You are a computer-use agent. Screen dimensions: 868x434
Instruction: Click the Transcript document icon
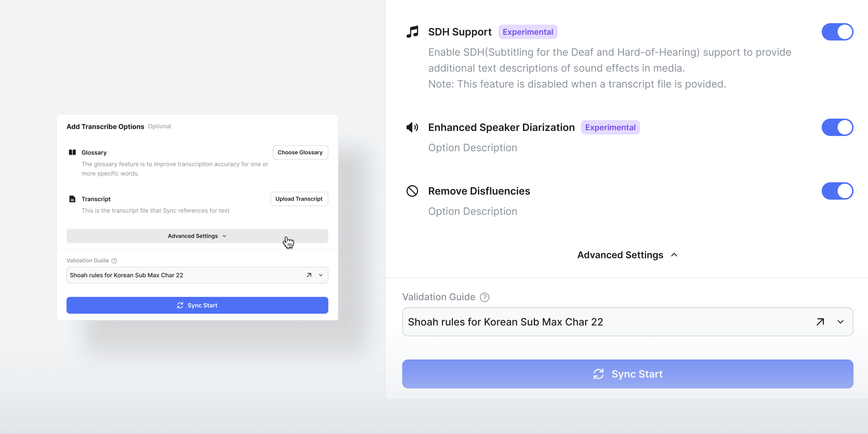[x=72, y=199]
